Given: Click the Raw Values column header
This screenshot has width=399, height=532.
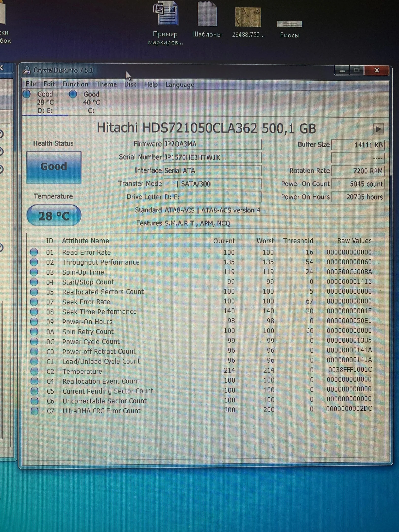Looking at the screenshot, I should click(354, 241).
